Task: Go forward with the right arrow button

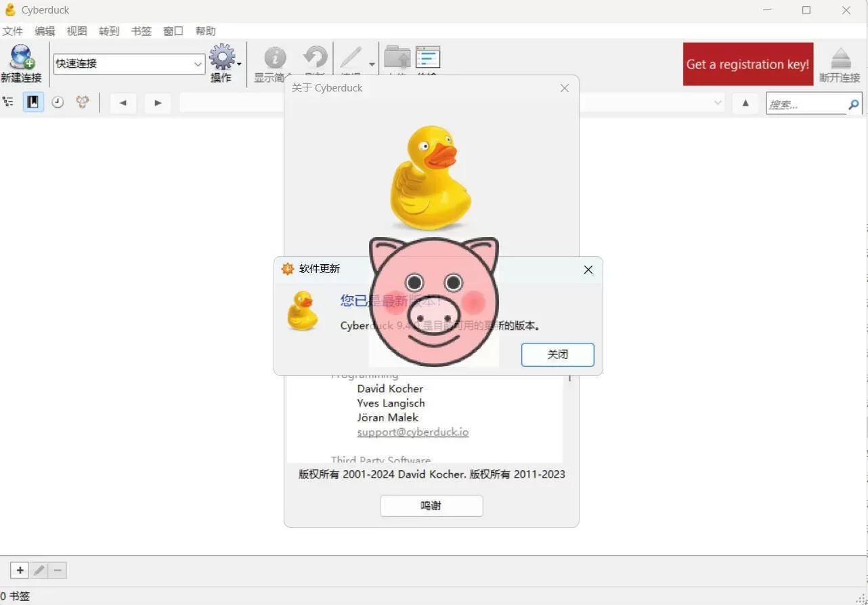Action: [x=158, y=103]
